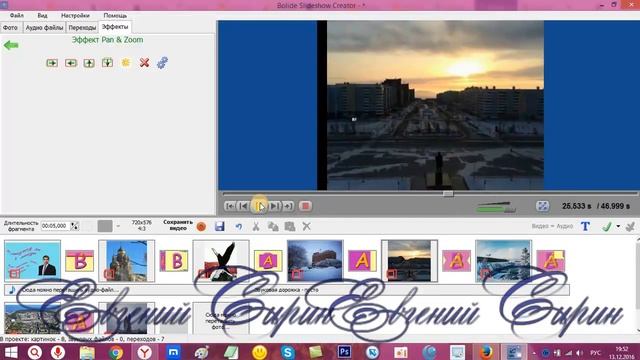The image size is (640, 360).
Task: Select the snowy red building slide thumbnail
Action: coord(315,261)
